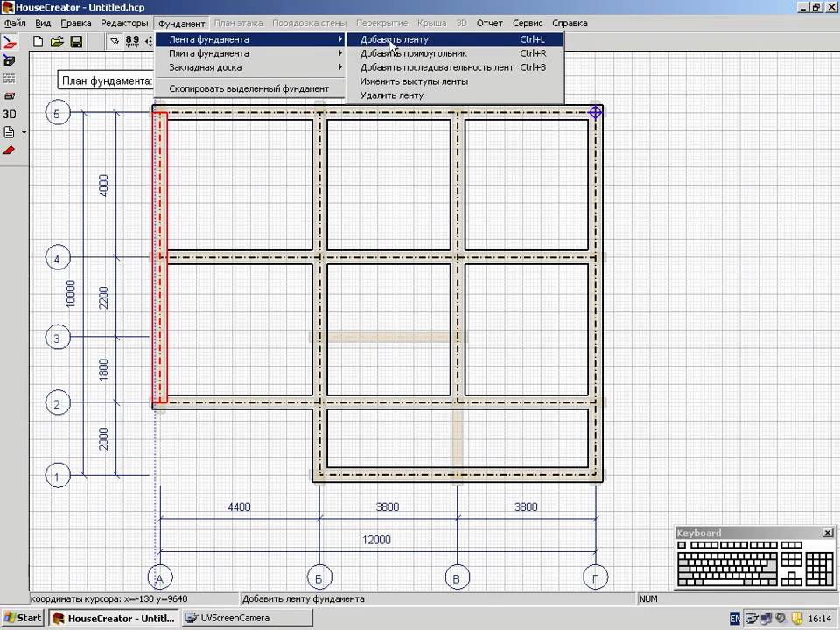The width and height of the screenshot is (840, 630).
Task: Click the pan arrows tool icon
Action: (x=150, y=41)
